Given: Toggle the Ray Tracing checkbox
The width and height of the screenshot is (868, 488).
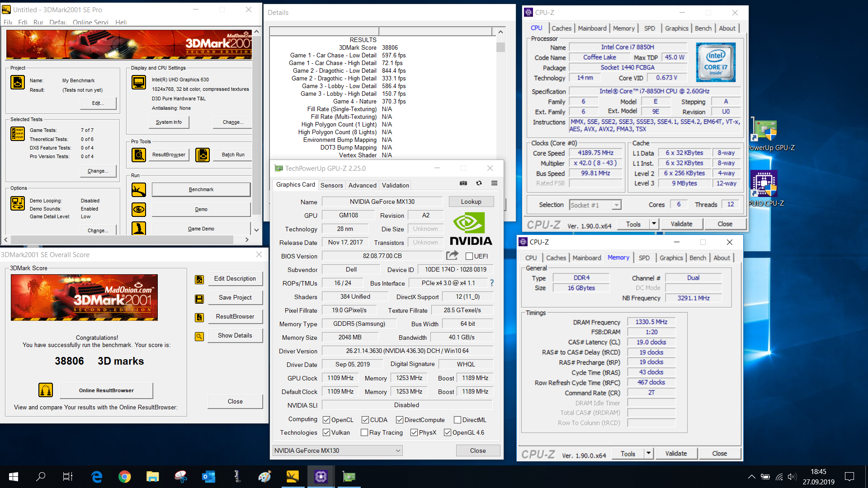Looking at the screenshot, I should click(x=364, y=432).
